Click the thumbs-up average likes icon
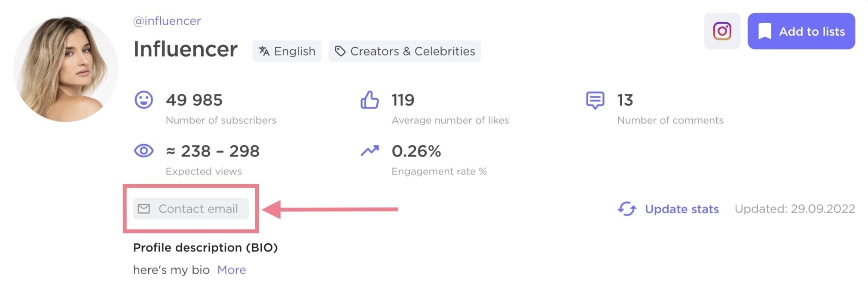The height and width of the screenshot is (292, 868). point(370,100)
